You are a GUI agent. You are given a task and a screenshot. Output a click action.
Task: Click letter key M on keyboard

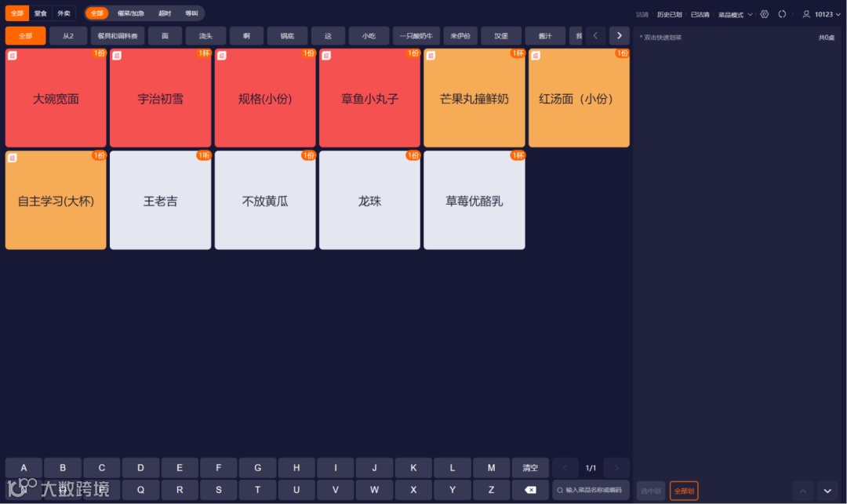click(x=491, y=468)
